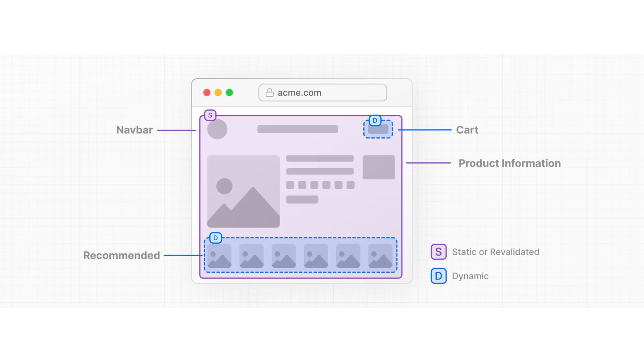Viewport: 644px width, 362px height.
Task: Select the last recommended product thumbnail
Action: click(380, 256)
